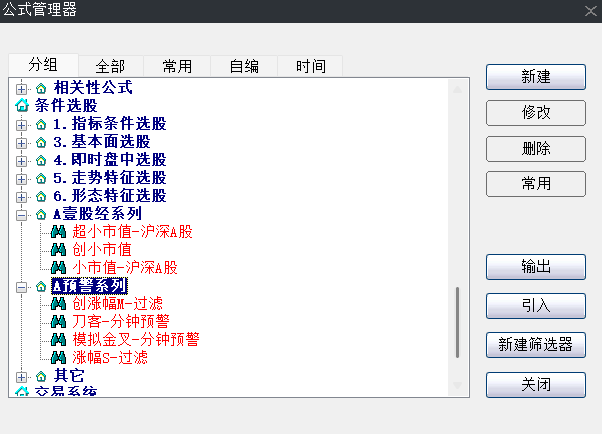This screenshot has height=434, width=602.
Task: Click binoculars icon beside 创小市值
Action: (x=59, y=250)
